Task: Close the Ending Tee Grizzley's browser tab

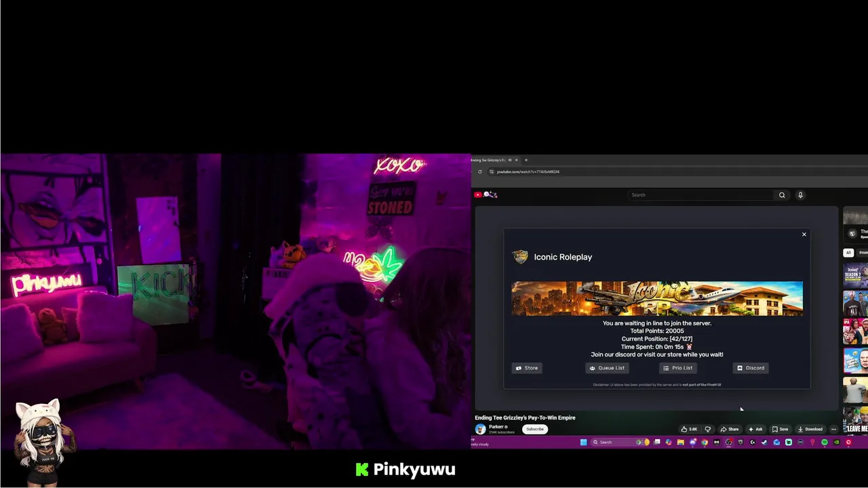Action: [516, 160]
